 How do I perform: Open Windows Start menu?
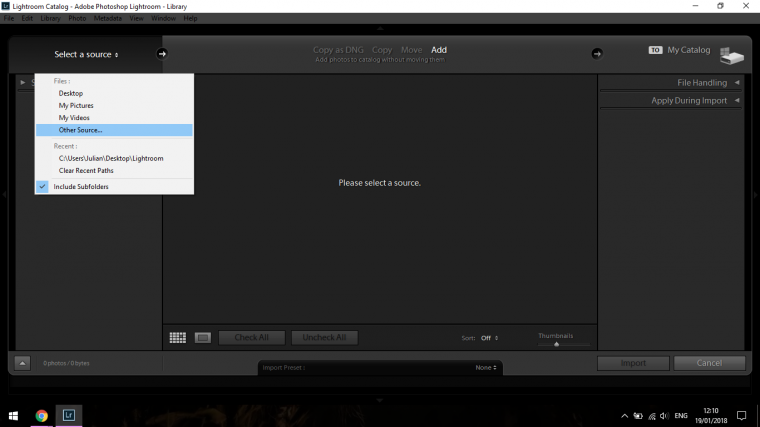pos(14,415)
